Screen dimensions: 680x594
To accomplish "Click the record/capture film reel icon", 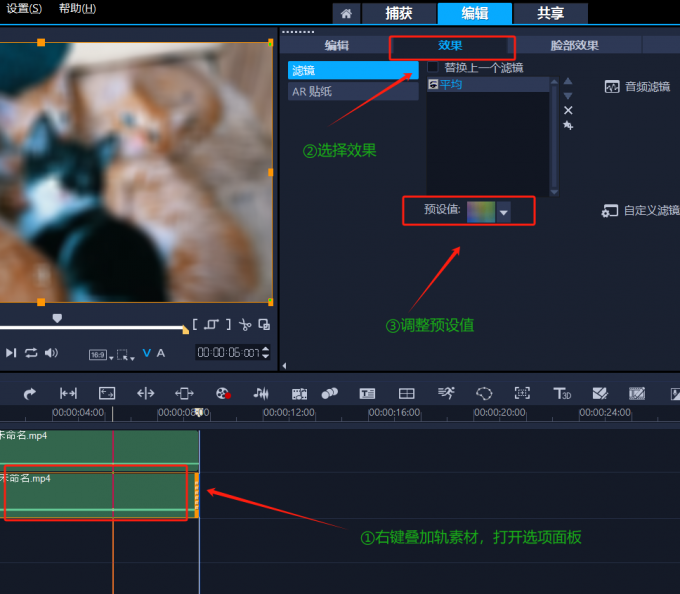I will (x=223, y=393).
